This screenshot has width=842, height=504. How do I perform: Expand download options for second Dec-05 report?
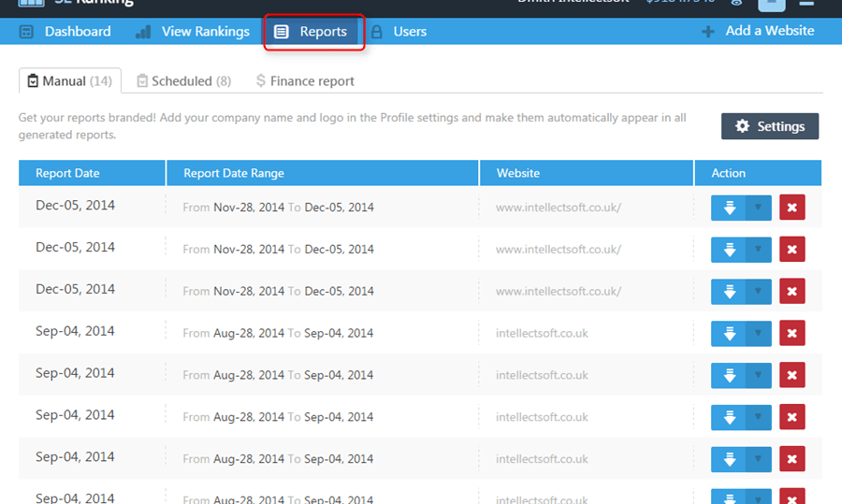click(x=758, y=250)
